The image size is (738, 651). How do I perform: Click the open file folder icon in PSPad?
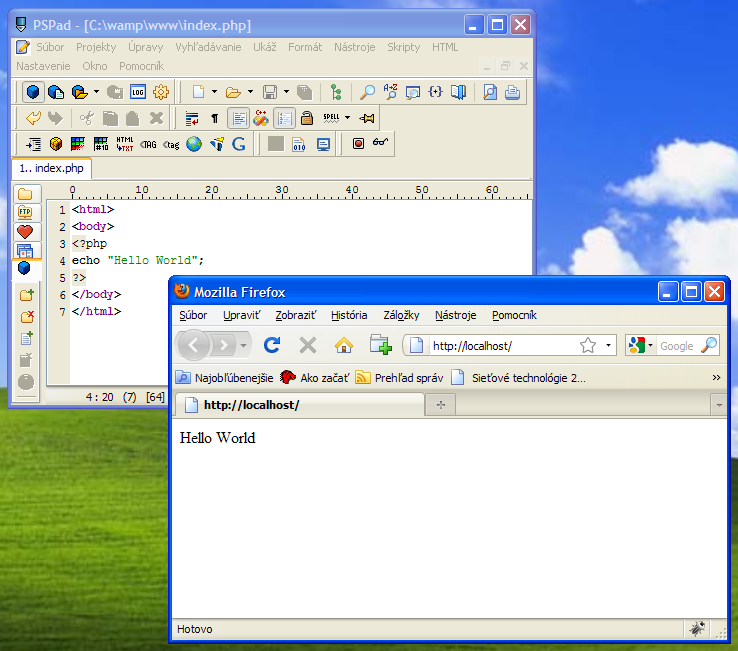(x=233, y=92)
